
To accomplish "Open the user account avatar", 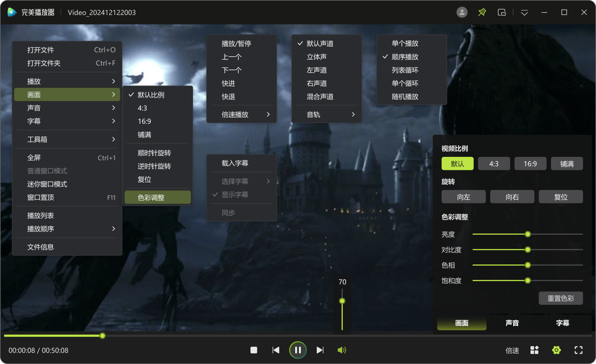I will 462,12.
